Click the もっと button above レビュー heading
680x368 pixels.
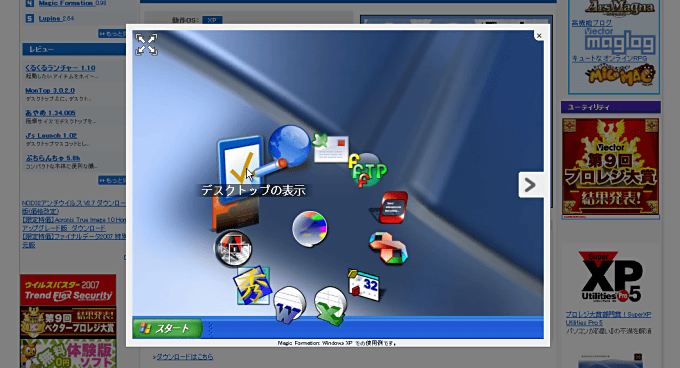tap(112, 34)
